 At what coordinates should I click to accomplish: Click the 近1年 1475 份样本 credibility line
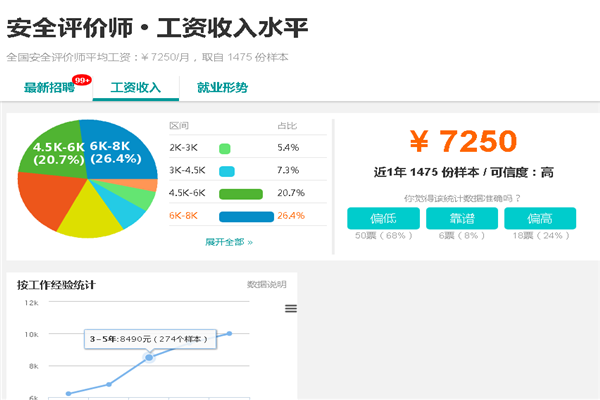463,173
